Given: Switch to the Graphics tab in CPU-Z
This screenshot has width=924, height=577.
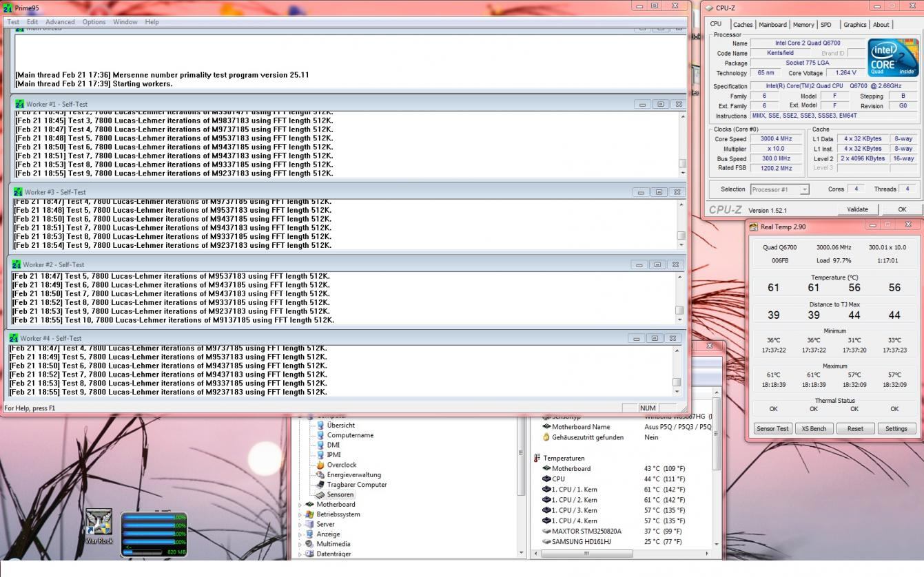Looking at the screenshot, I should 855,25.
